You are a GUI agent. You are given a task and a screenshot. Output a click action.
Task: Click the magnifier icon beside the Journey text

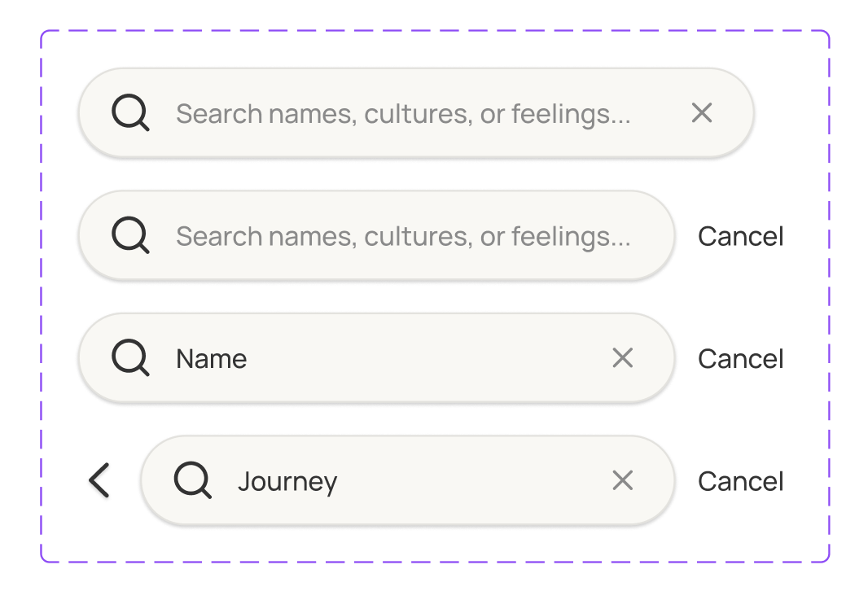pos(193,480)
